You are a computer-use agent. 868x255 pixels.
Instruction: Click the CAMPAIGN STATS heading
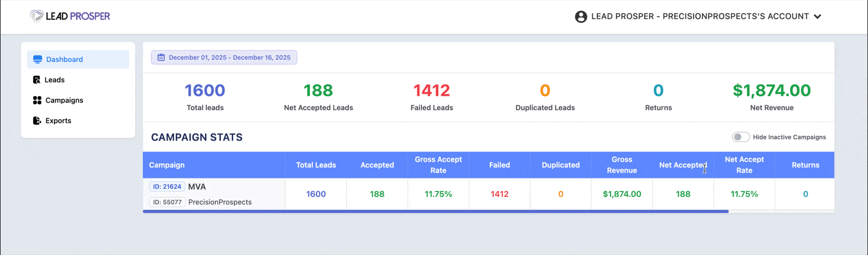(x=197, y=137)
